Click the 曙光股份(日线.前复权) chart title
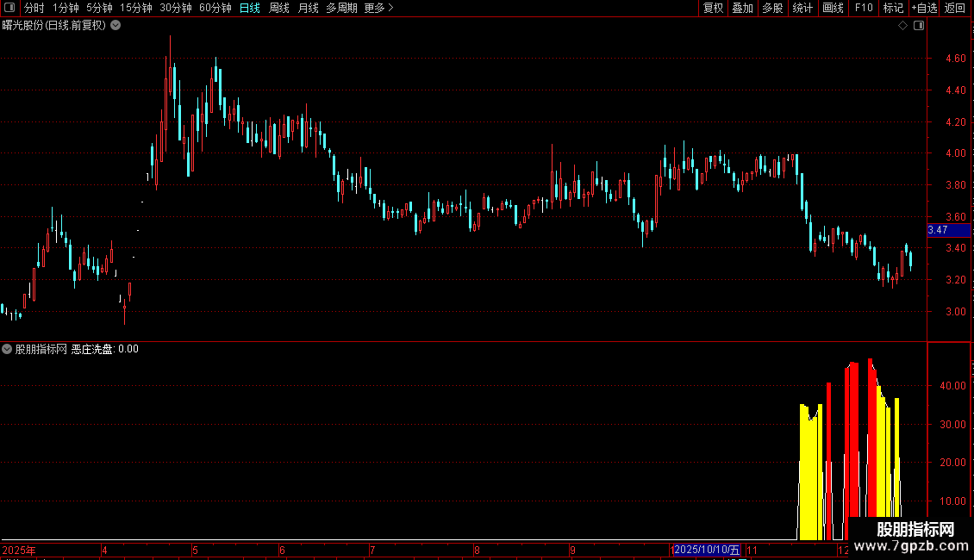 [x=54, y=26]
